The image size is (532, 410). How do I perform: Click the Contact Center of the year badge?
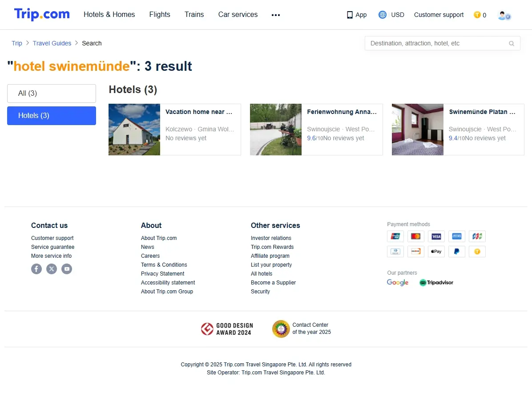[301, 329]
